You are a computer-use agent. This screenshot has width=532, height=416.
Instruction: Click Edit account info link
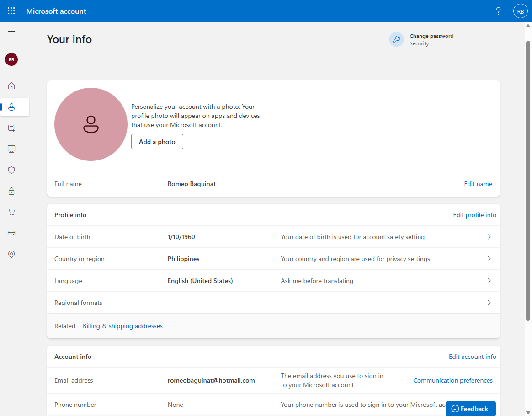tap(472, 357)
